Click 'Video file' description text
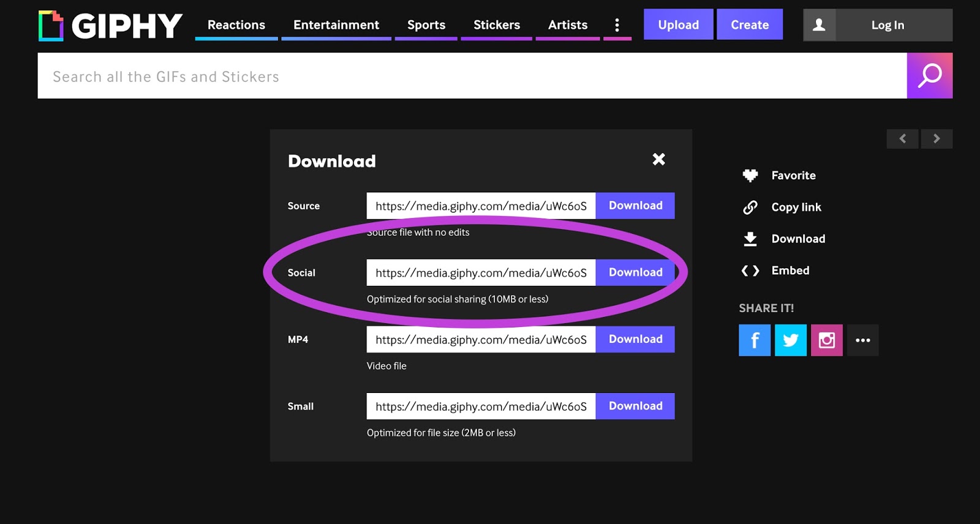 tap(386, 366)
